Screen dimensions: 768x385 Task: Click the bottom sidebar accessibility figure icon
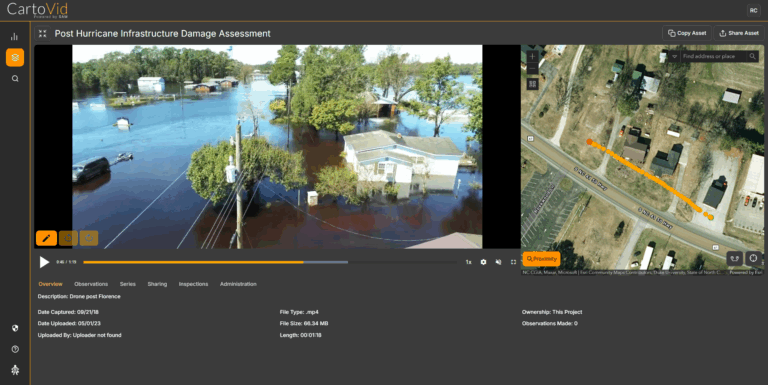point(15,370)
